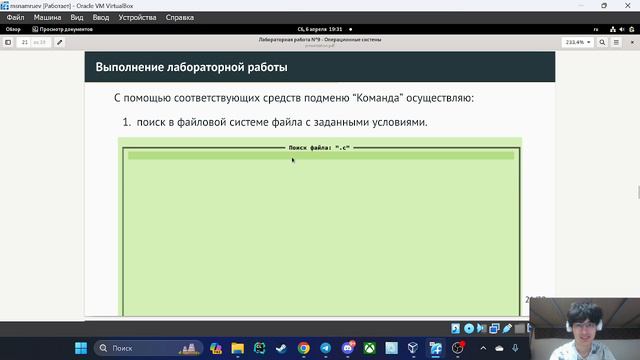Open the GNOME power menu icon
This screenshot has width=640, height=360.
[632, 29]
